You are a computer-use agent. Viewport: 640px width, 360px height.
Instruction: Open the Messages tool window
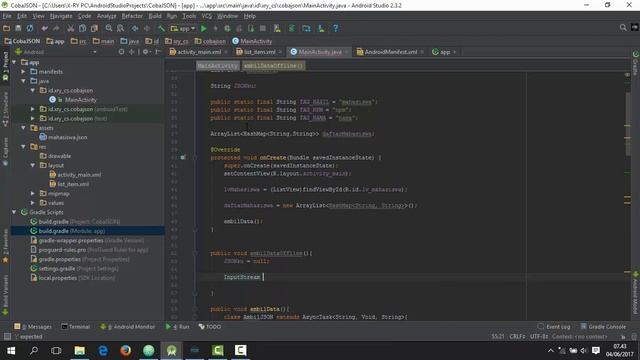click(33, 327)
